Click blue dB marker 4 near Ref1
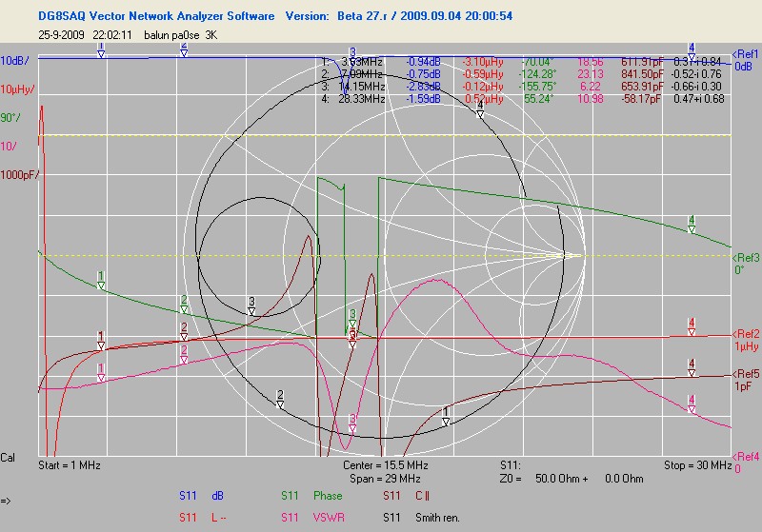Viewport: 762px width, 532px height. click(692, 52)
